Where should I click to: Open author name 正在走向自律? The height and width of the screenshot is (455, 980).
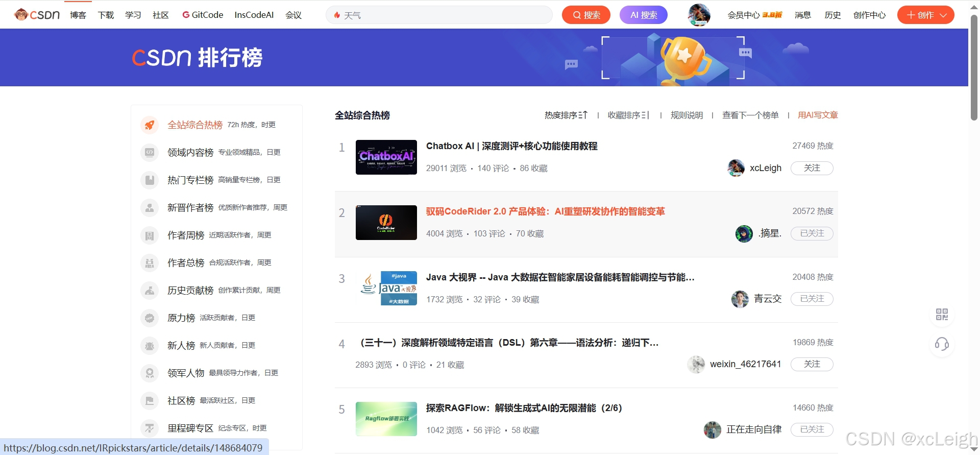coord(754,429)
